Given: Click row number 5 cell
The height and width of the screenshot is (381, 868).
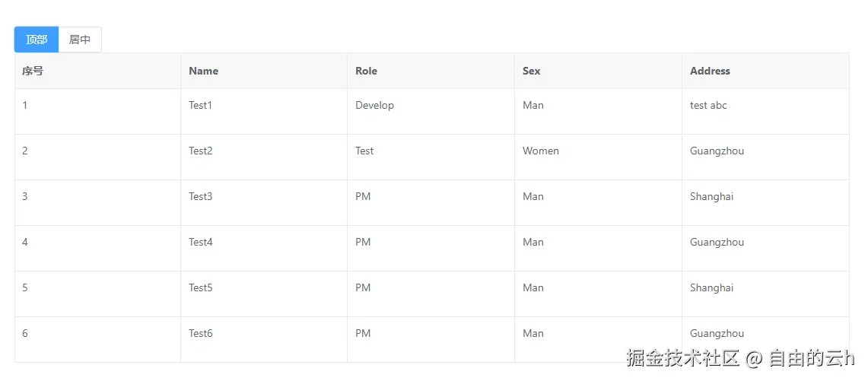Looking at the screenshot, I should (x=25, y=287).
